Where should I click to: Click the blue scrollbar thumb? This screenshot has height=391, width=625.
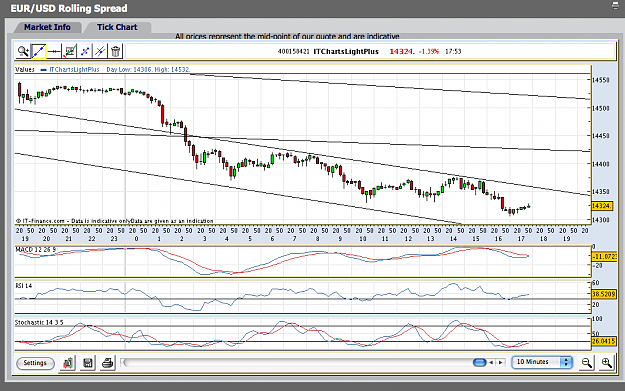480,362
